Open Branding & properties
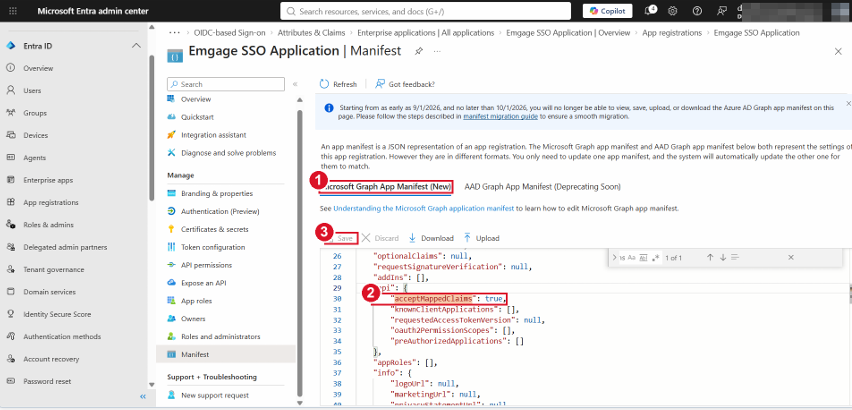 [x=217, y=193]
